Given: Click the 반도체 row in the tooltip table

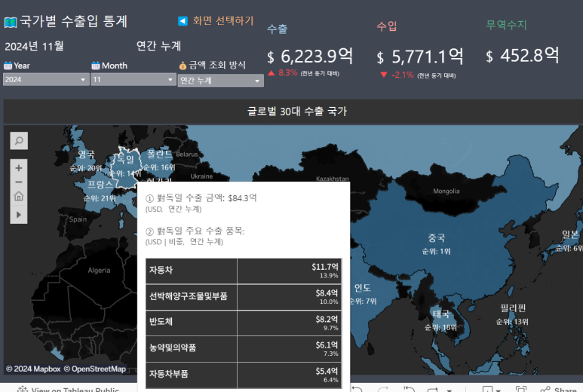Looking at the screenshot, I should (x=244, y=323).
